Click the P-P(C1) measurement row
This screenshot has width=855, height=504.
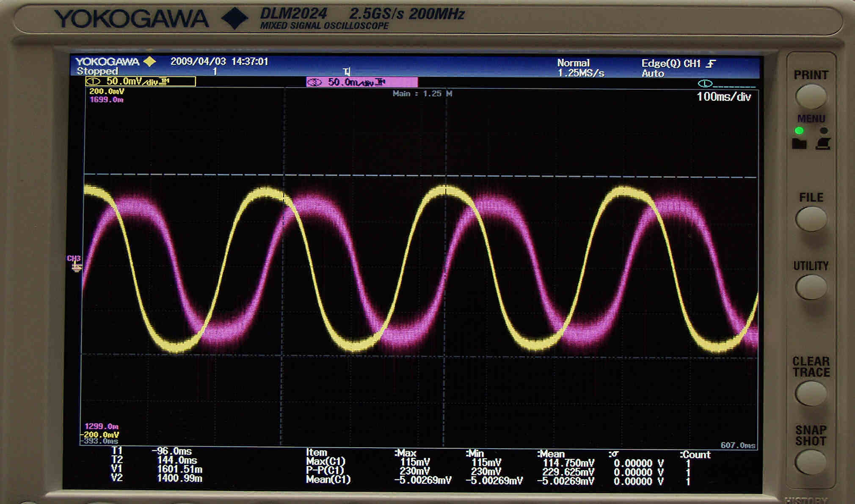325,471
